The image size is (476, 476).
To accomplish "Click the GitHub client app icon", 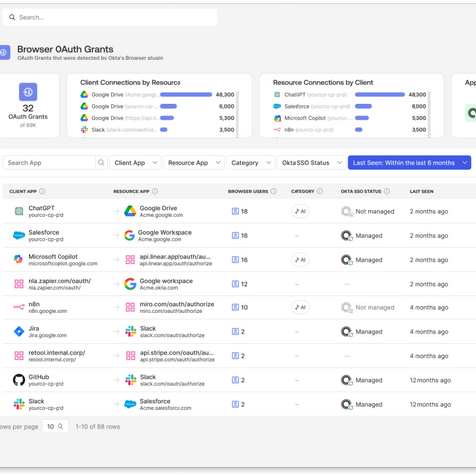I will pos(19,380).
